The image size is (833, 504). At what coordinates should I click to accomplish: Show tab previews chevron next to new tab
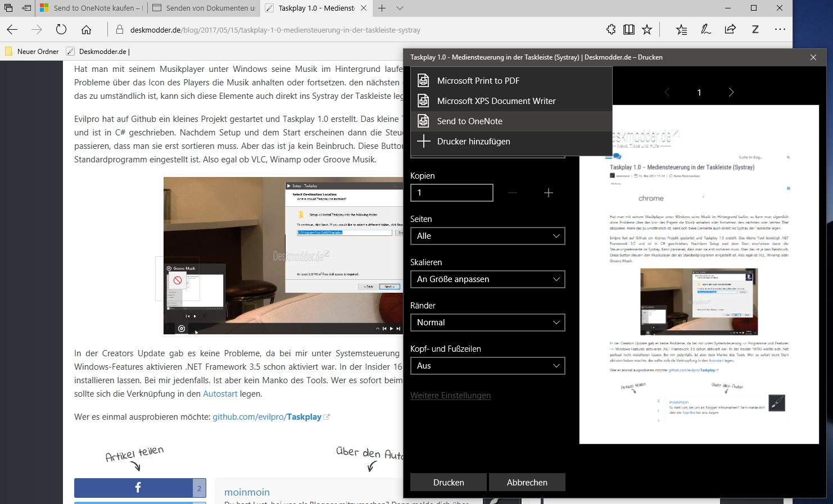click(400, 8)
